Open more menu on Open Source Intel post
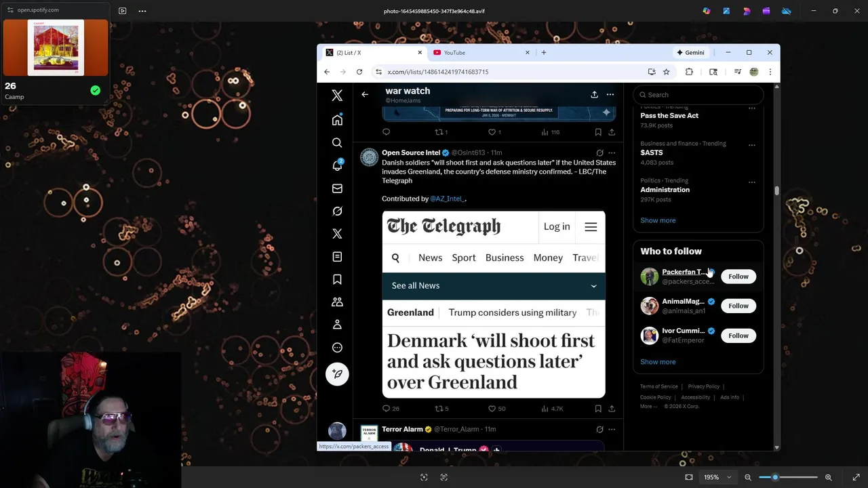The height and width of the screenshot is (488, 868). pos(612,153)
